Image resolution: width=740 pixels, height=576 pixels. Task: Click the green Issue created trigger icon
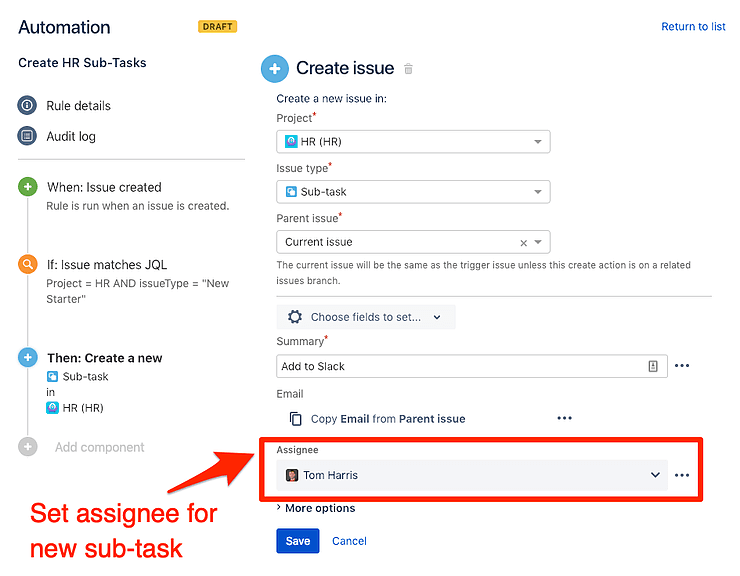(x=28, y=187)
